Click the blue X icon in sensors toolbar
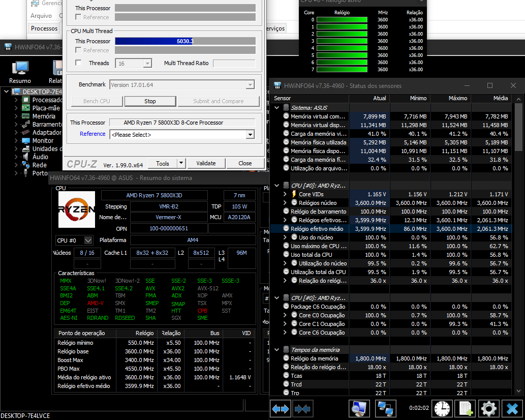Viewport: 525px width, 420px height. coord(512,409)
